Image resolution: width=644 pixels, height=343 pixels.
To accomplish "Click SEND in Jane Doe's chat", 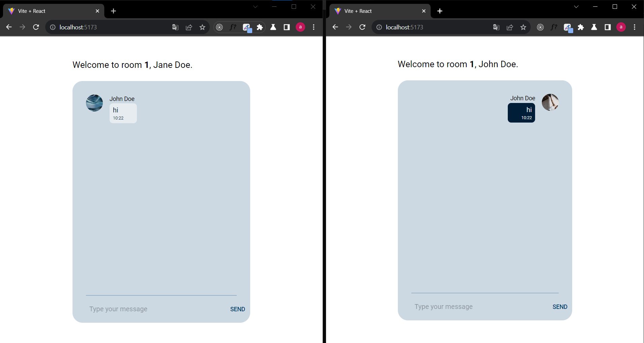I will pos(238,309).
